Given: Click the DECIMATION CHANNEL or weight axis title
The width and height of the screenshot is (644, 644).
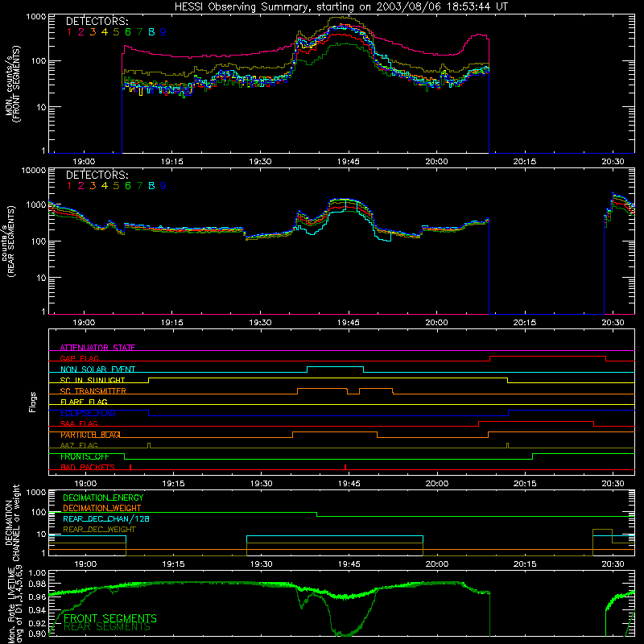Looking at the screenshot, I should (x=12, y=522).
